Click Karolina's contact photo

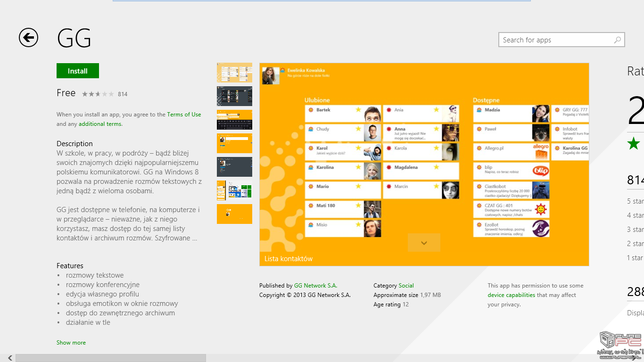pos(372,171)
